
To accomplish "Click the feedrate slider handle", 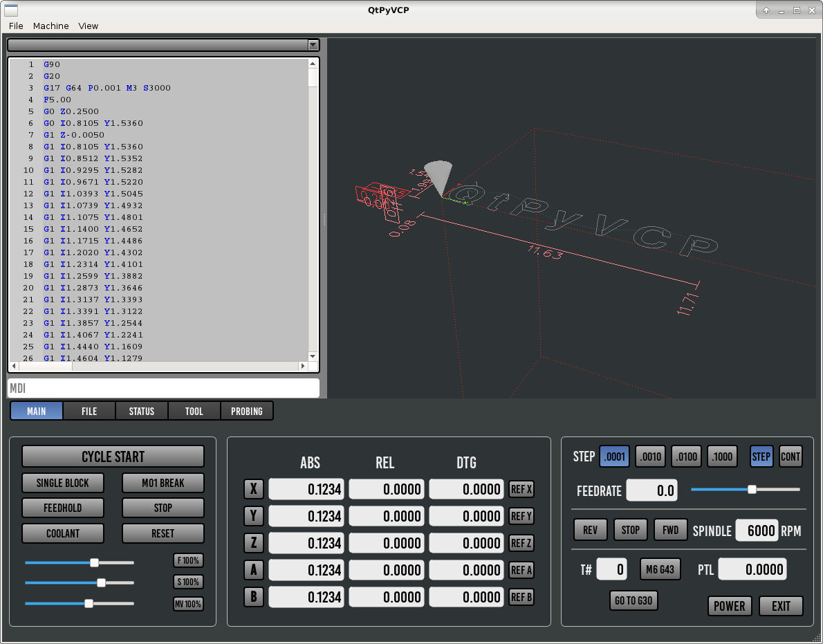I will click(x=752, y=489).
